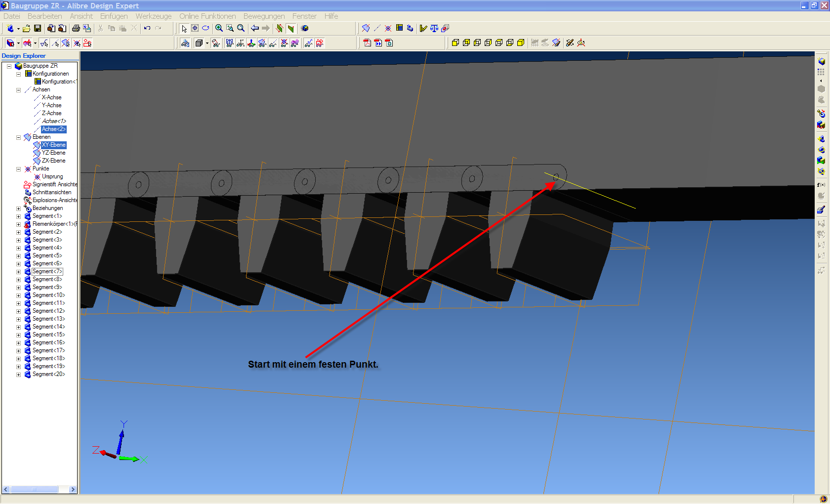Open the shaded display mode dropdown arrow
Image resolution: width=830 pixels, height=504 pixels.
point(207,43)
